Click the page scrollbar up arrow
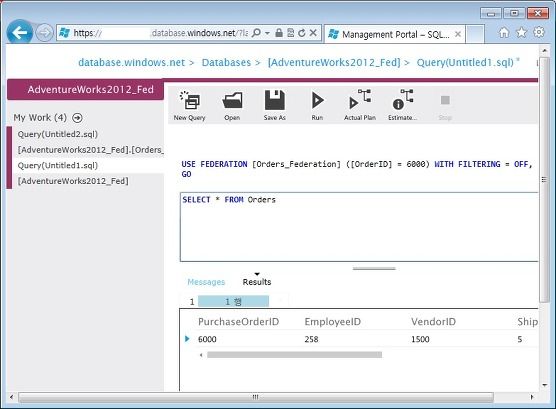556x409 pixels. pos(544,51)
